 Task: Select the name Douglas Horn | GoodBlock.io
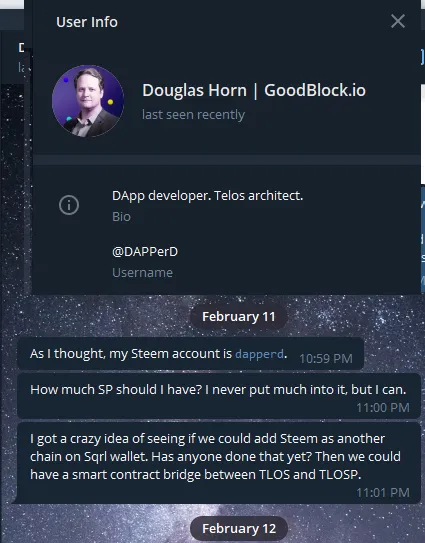coord(254,90)
